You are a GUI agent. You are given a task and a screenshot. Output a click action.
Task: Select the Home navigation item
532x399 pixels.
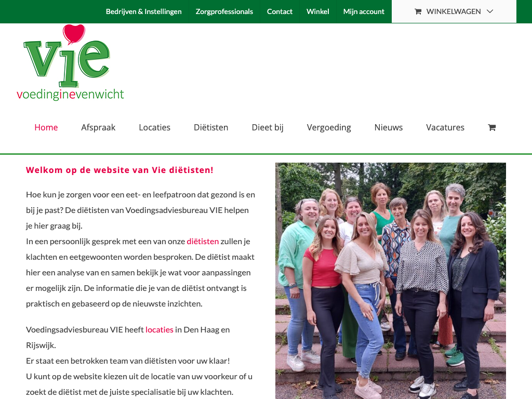46,128
